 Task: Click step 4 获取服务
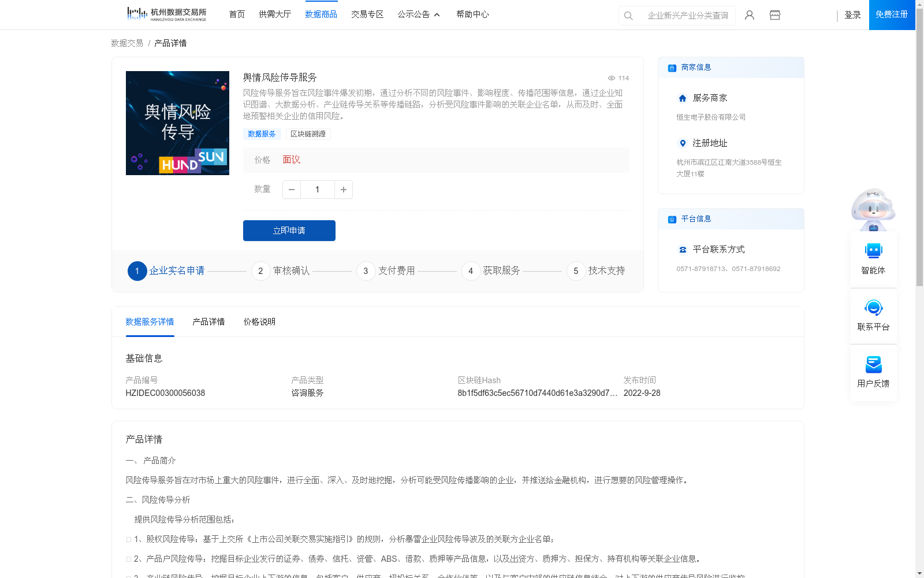tap(491, 271)
